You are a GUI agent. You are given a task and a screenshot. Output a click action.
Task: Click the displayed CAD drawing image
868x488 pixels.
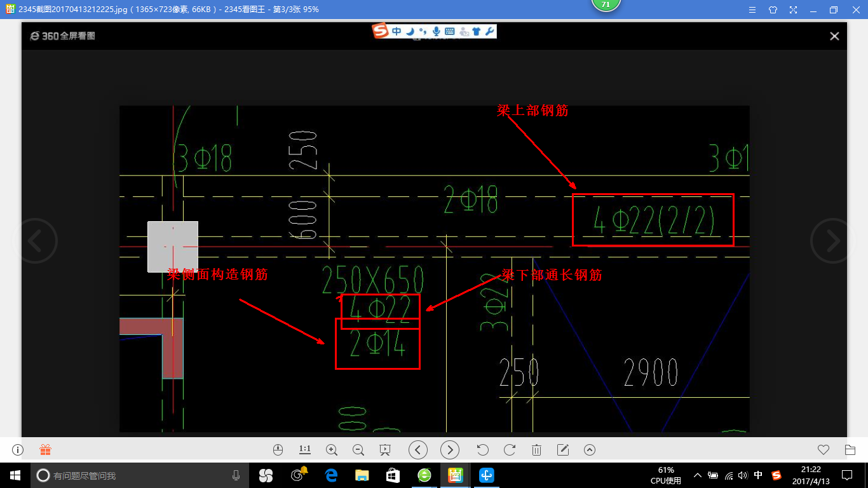click(x=435, y=269)
